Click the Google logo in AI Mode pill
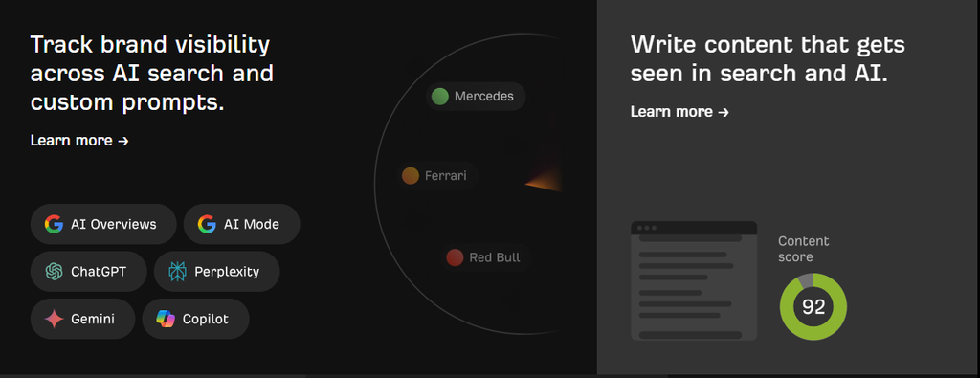Viewport: 980px width, 378px height. (207, 224)
